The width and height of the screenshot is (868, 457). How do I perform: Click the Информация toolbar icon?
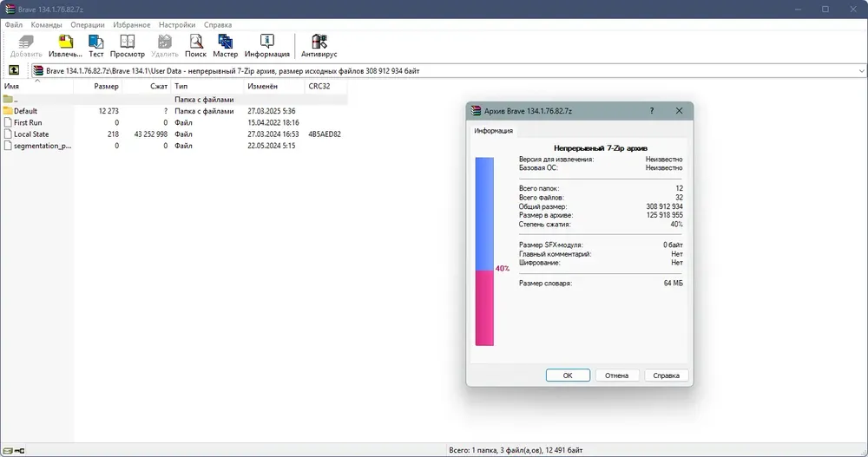point(266,46)
